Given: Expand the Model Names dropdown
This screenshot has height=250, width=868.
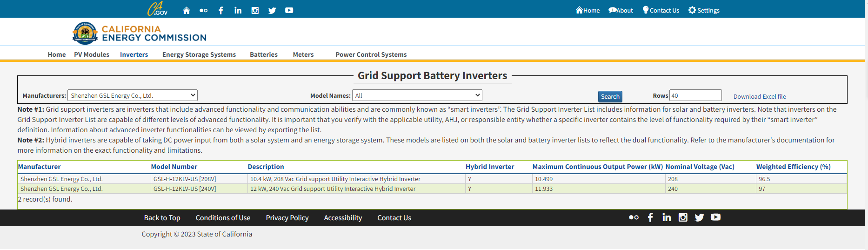Looking at the screenshot, I should pyautogui.click(x=417, y=95).
